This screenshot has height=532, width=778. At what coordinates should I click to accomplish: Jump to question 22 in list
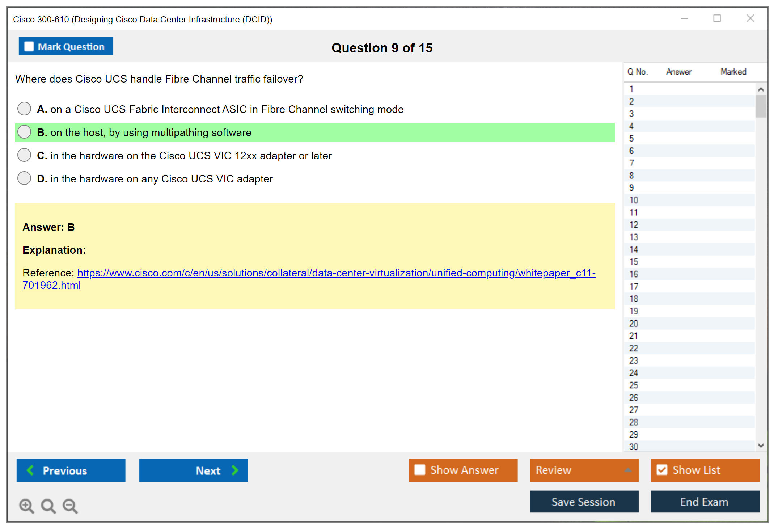[x=634, y=348]
